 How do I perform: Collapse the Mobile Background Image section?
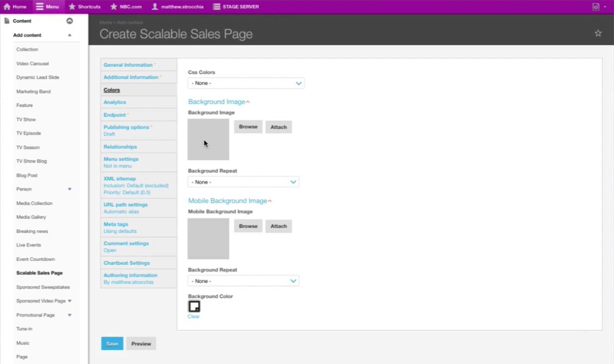[270, 201]
